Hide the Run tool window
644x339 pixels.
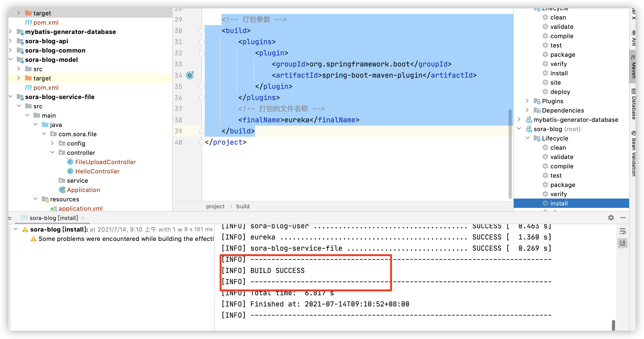(x=623, y=218)
